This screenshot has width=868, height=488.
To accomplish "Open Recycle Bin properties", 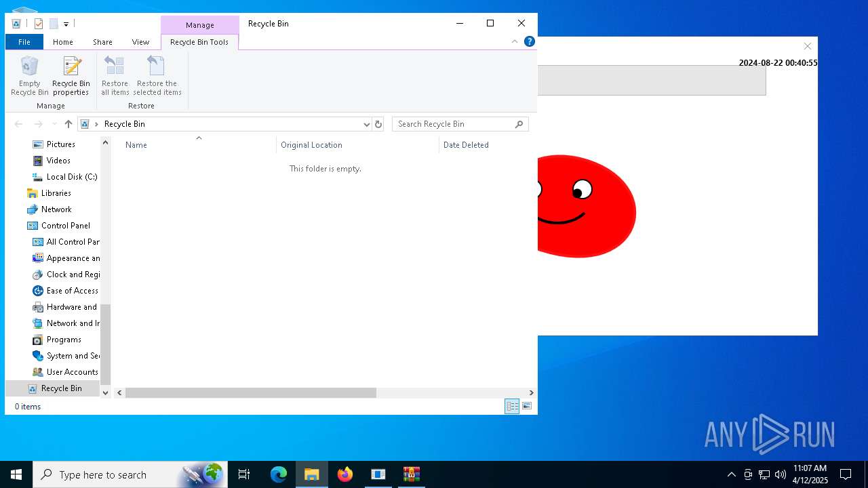I will click(x=71, y=76).
